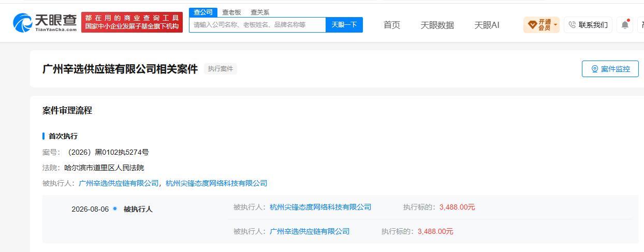Click the date 2026-08-06
The image size is (644, 252).
(x=90, y=209)
